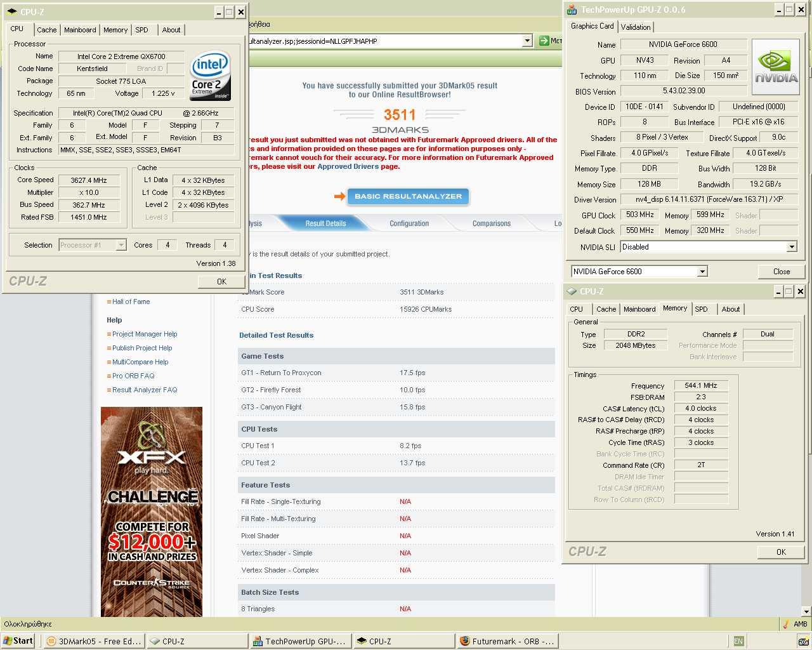Open the NVIDIA GeForce 6600 card selector

[639, 272]
